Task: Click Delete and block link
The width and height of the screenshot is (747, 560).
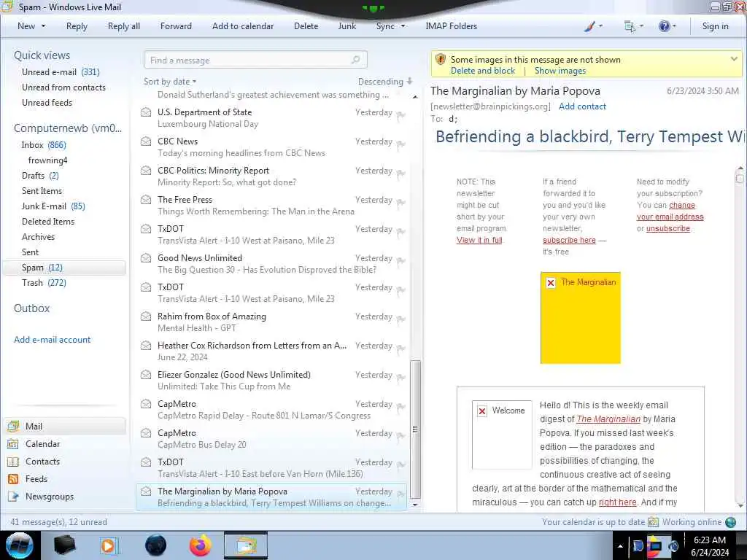Action: coord(483,71)
